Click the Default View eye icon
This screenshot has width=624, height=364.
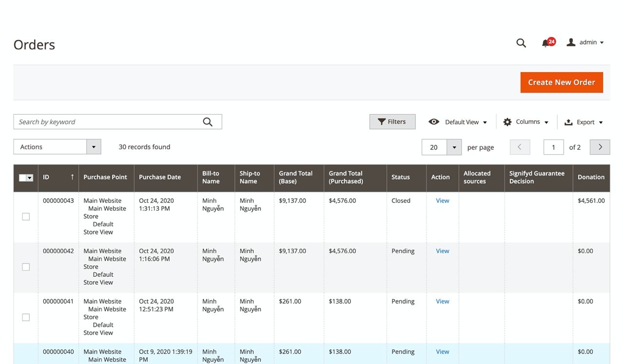click(434, 122)
